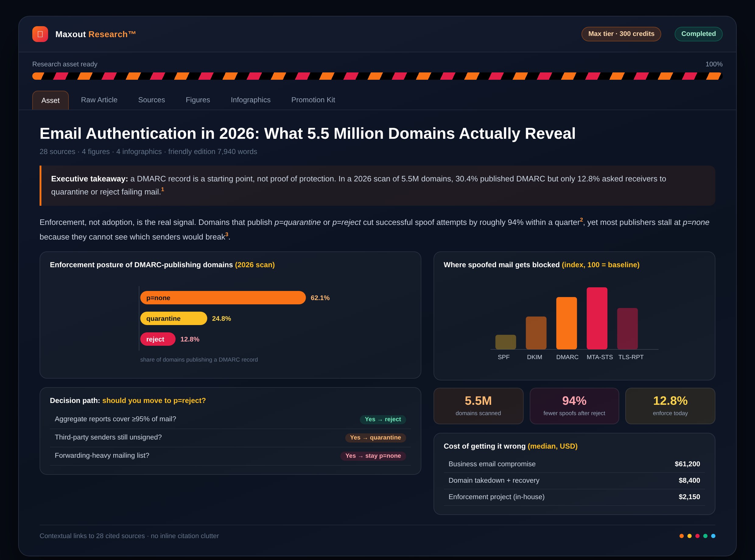755x560 pixels.
Task: Click the '$61,200' business email compromise value
Action: [x=687, y=464]
